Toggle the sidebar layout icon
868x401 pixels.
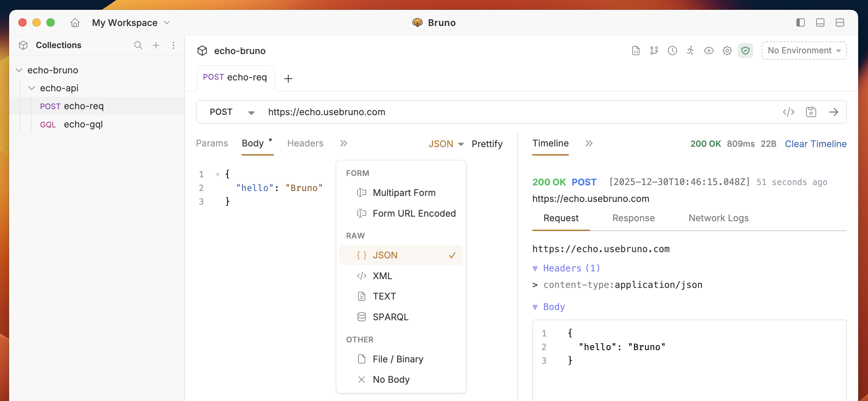[801, 23]
